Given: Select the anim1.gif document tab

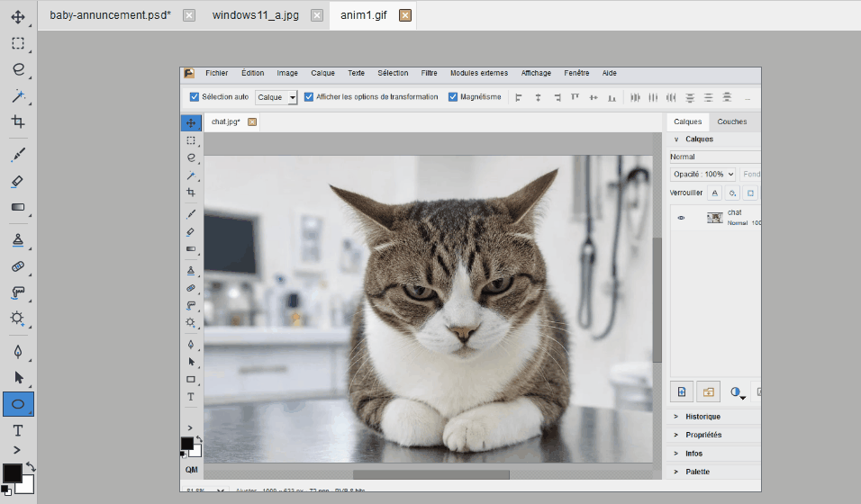Looking at the screenshot, I should [364, 15].
